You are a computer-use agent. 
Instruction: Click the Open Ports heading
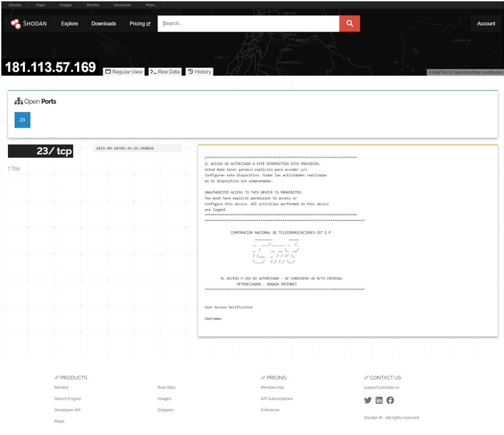(36, 101)
